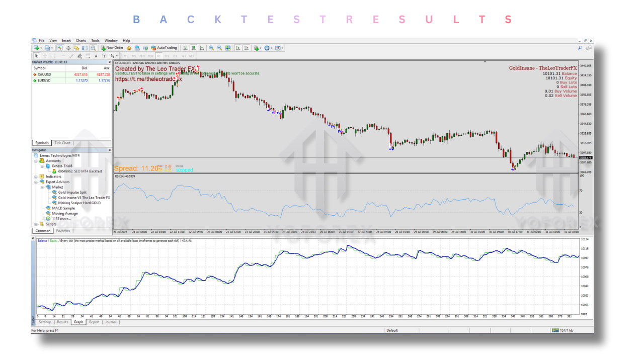Collapse the Expert Advisors node
This screenshot has height=362, width=644.
[36, 182]
